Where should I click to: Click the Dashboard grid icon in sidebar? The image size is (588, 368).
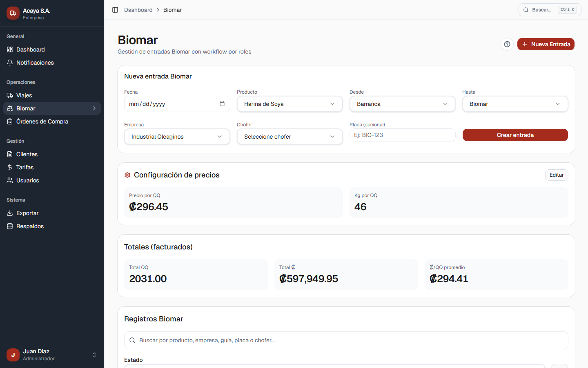click(x=10, y=49)
